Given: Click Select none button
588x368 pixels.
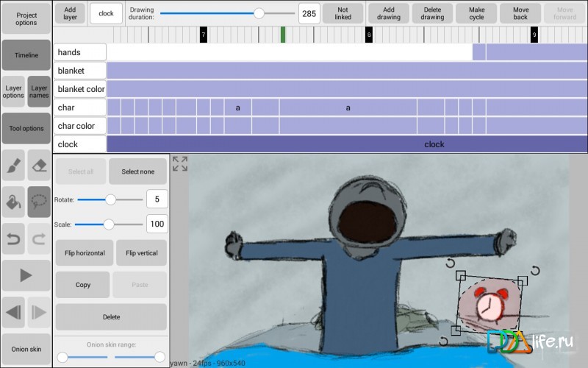Looking at the screenshot, I should coord(137,171).
